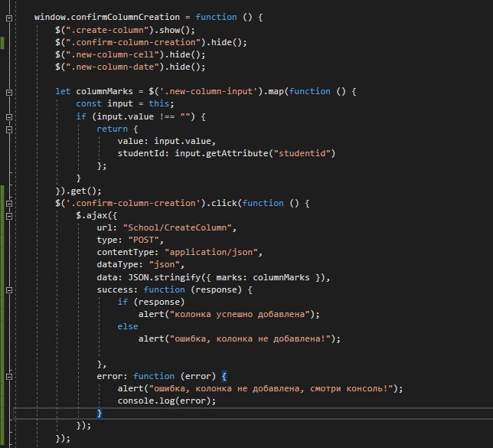Screen dimensions: 493x448
Task: Click the "console.log(error);" line
Action: [167, 401]
